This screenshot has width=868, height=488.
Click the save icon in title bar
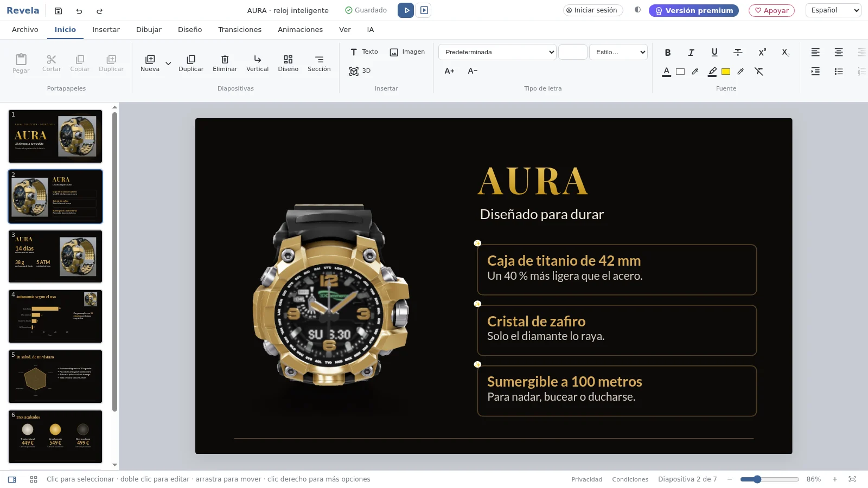[59, 11]
